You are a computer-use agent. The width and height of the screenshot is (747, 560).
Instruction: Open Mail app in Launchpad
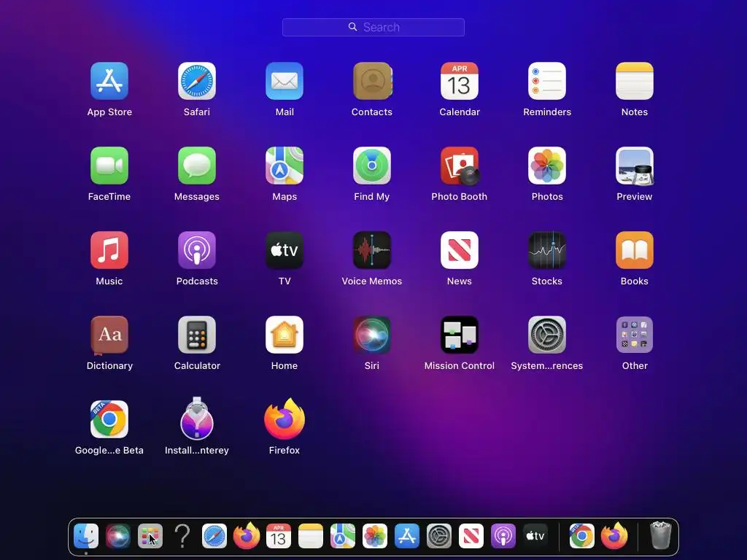point(285,81)
